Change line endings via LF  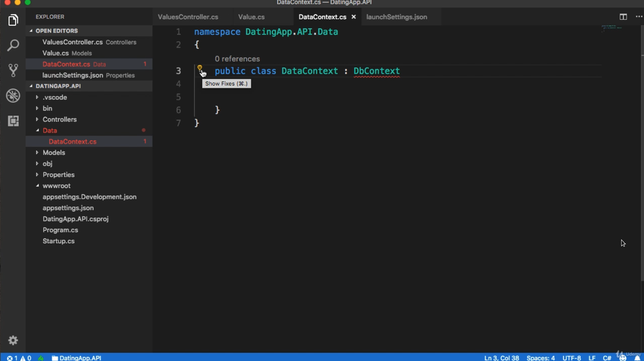pos(592,358)
